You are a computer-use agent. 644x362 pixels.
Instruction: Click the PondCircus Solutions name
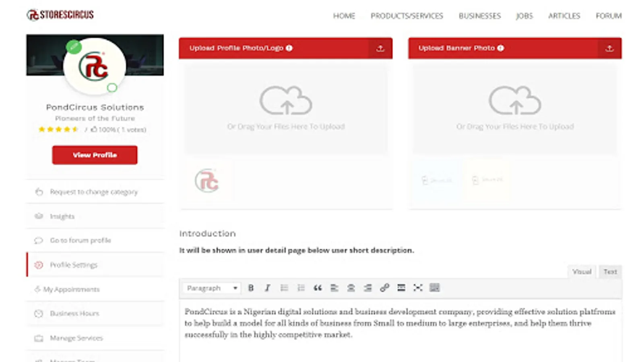point(95,107)
